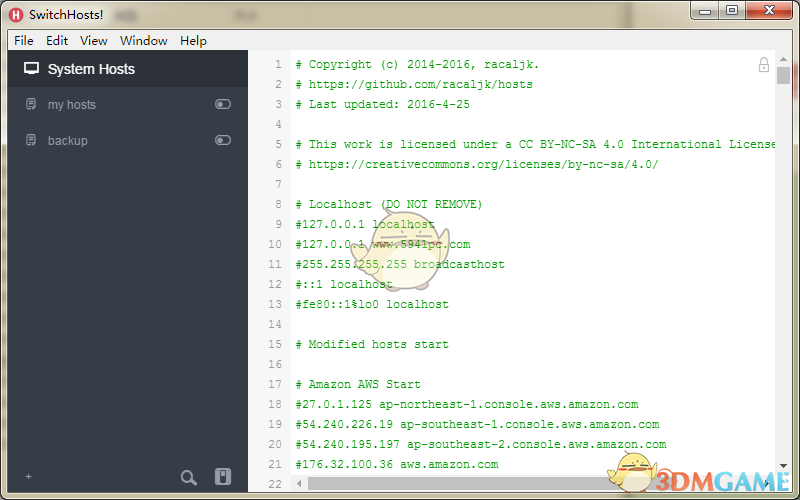Viewport: 800px width, 500px height.
Task: Toggle the my hosts switch on
Action: coord(222,104)
